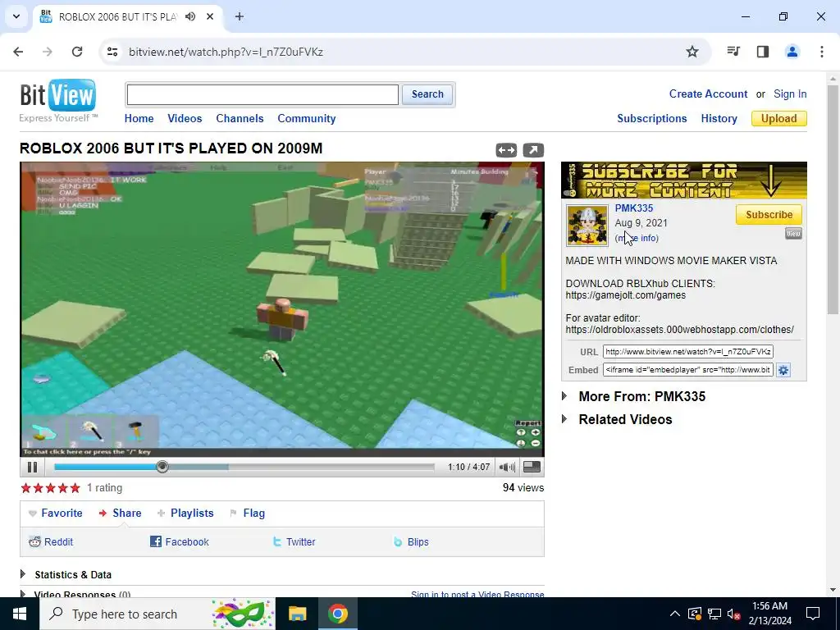Click the Blips share icon
Screen dimensions: 840x630
[398, 541]
